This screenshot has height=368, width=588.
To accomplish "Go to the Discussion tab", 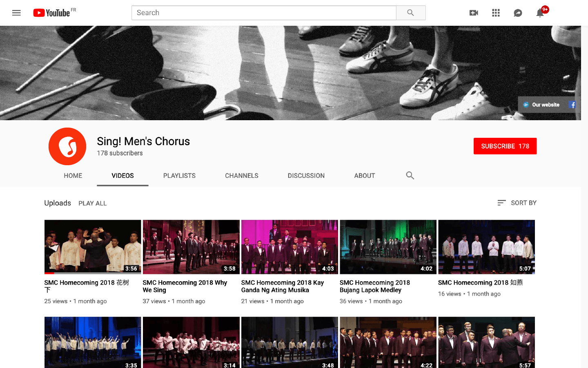I will (306, 175).
